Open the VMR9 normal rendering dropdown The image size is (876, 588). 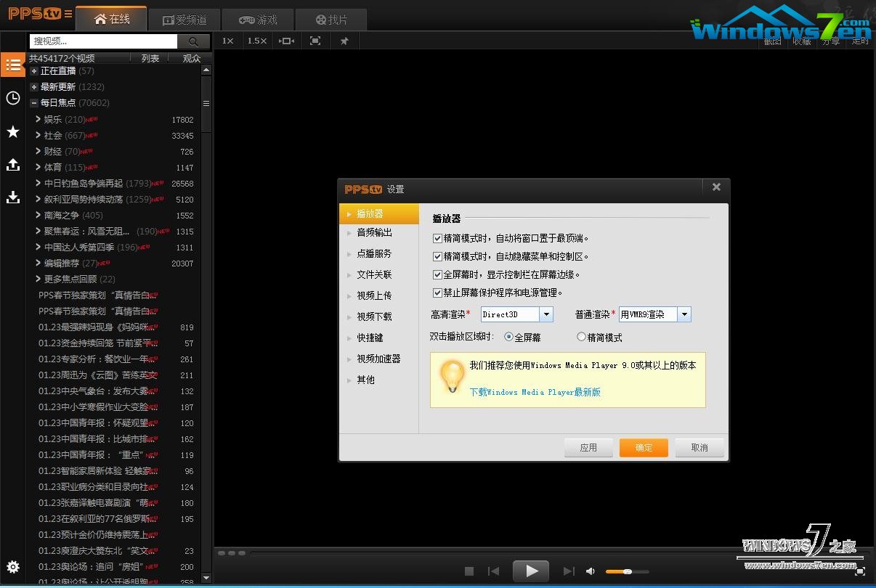point(684,314)
